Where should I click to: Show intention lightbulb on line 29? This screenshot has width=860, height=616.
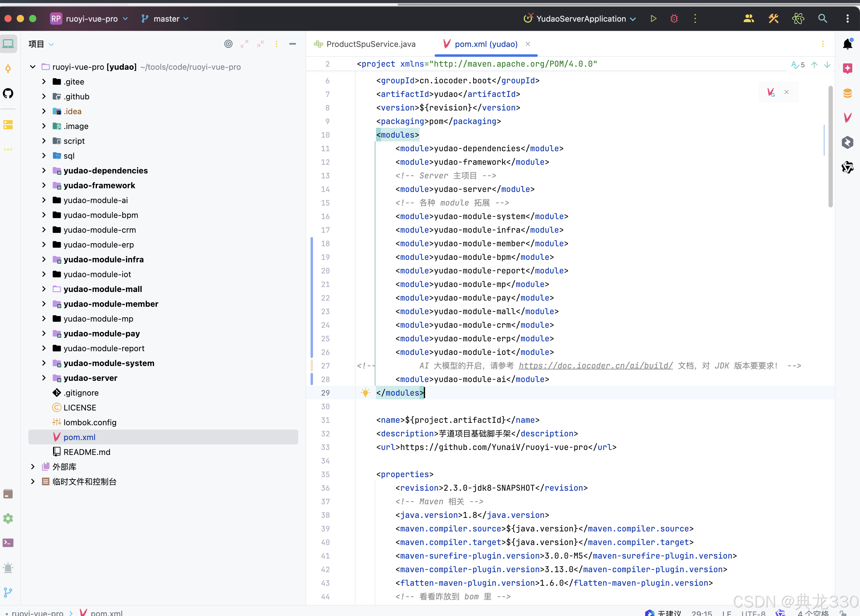365,393
